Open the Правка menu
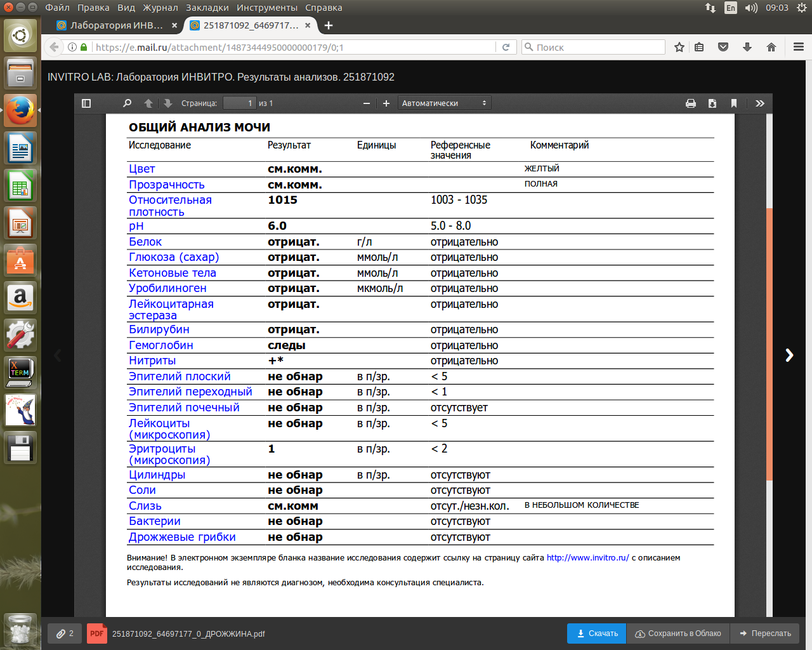 (93, 8)
